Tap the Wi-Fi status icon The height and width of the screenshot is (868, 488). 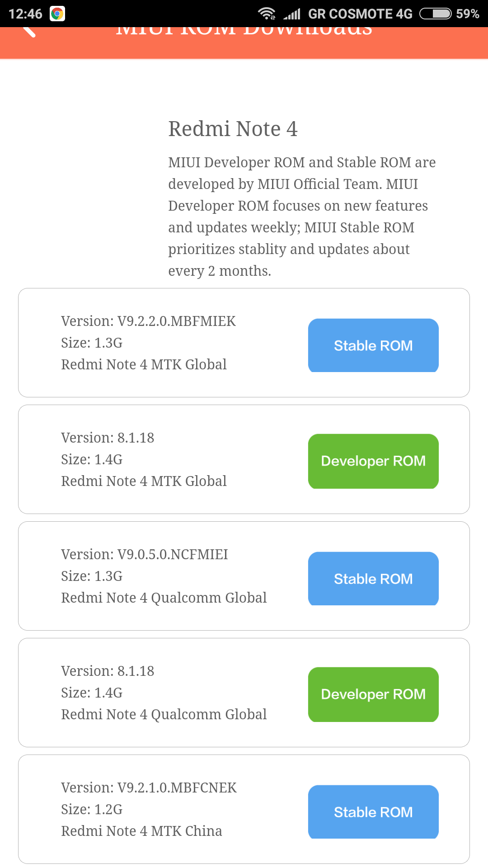click(267, 14)
